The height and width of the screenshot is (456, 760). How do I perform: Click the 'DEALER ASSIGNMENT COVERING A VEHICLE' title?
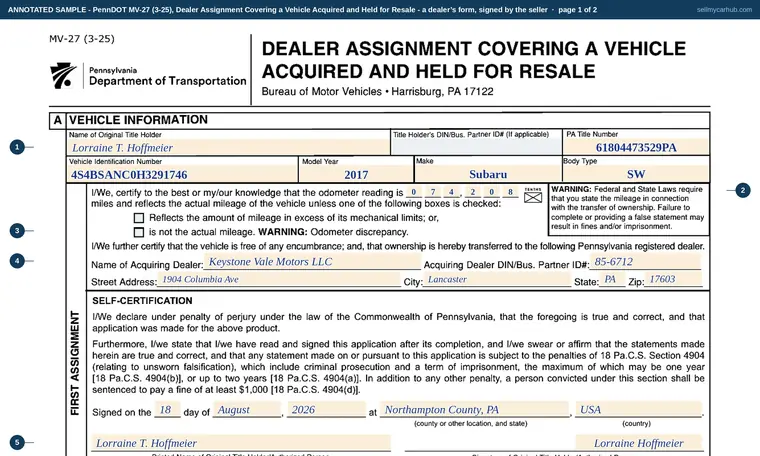tap(474, 49)
